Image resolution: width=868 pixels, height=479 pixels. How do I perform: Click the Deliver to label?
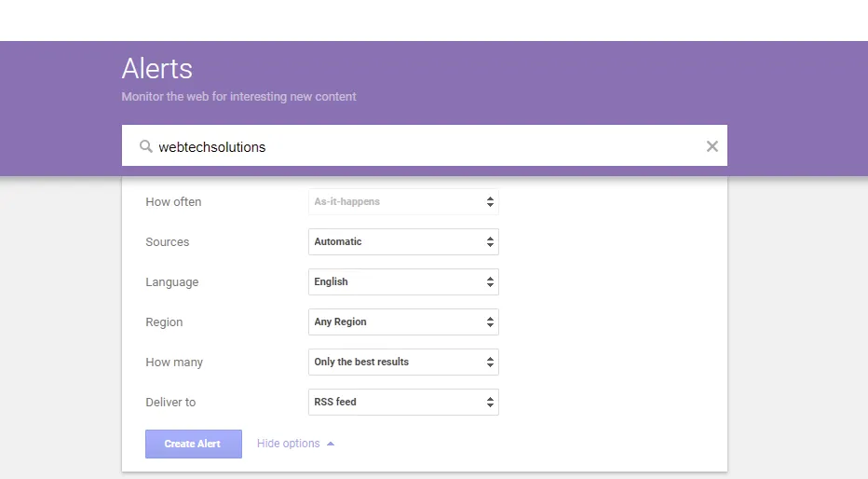pyautogui.click(x=170, y=402)
